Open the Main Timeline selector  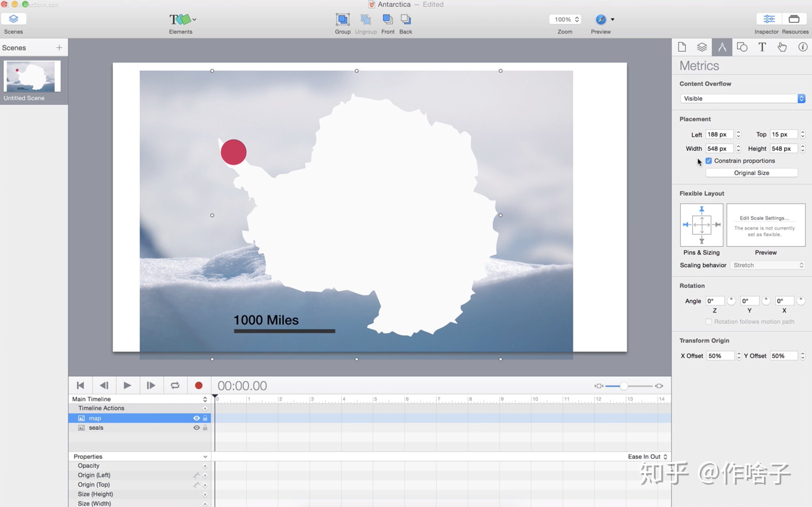click(140, 399)
